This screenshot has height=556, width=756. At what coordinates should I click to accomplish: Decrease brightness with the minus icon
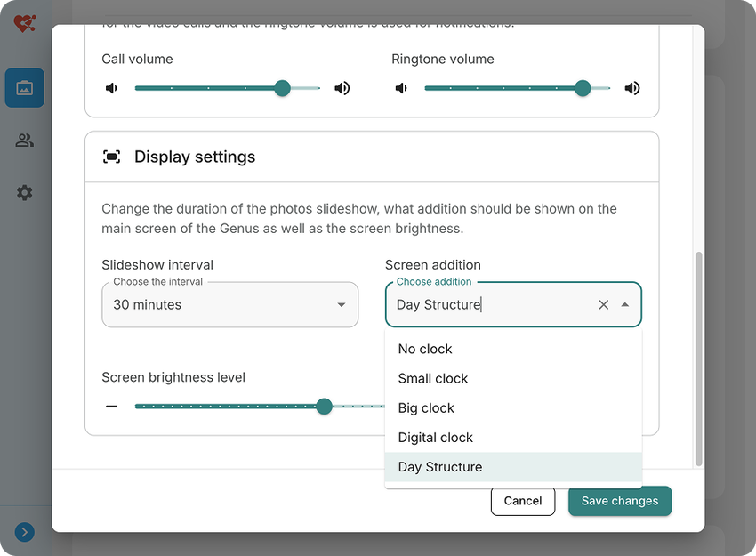111,407
